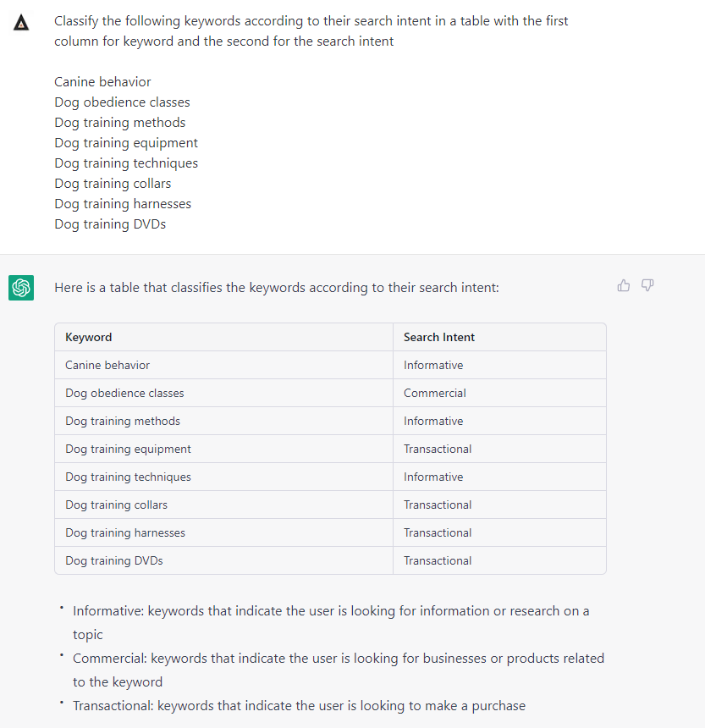Click the Transactional label for Dog training DVDs

click(438, 560)
